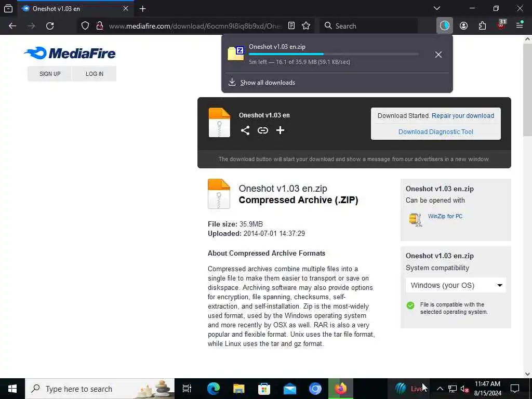Viewport: 532px width, 399px height.
Task: Click the LOG IN button
Action: pyautogui.click(x=95, y=74)
